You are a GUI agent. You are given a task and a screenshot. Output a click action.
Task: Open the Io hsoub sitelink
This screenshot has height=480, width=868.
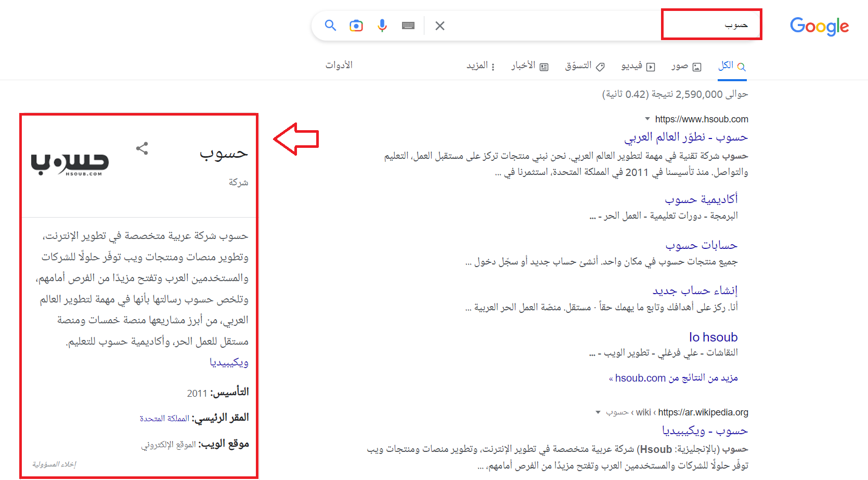(714, 337)
